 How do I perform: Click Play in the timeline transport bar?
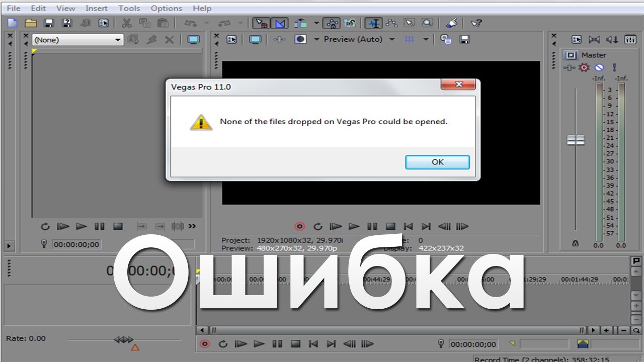[259, 344]
